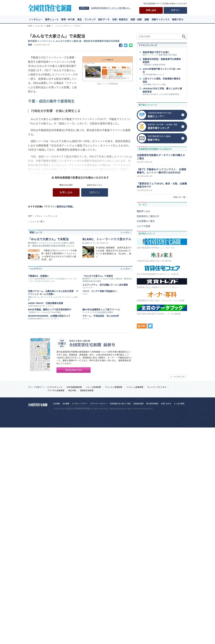Open 賃貸市場ランキング banner
Screen dimensions: 215x644
(162, 127)
